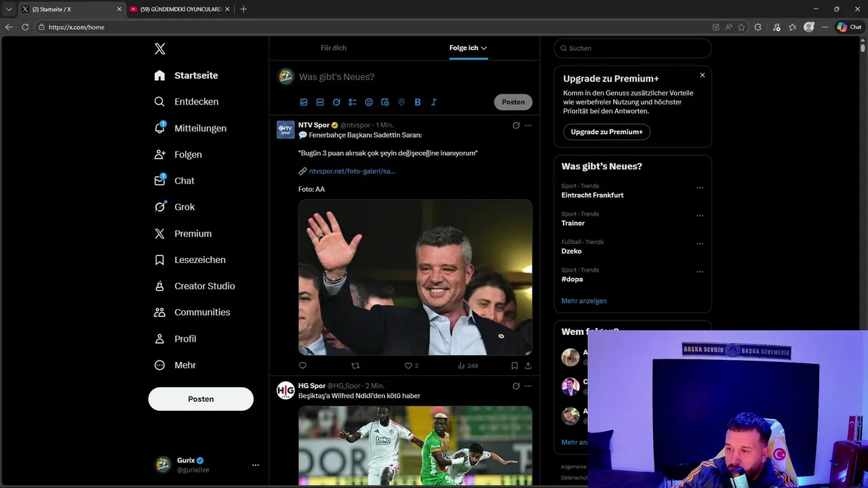Add a GIF to the post
Image resolution: width=868 pixels, height=488 pixels.
pyautogui.click(x=320, y=102)
